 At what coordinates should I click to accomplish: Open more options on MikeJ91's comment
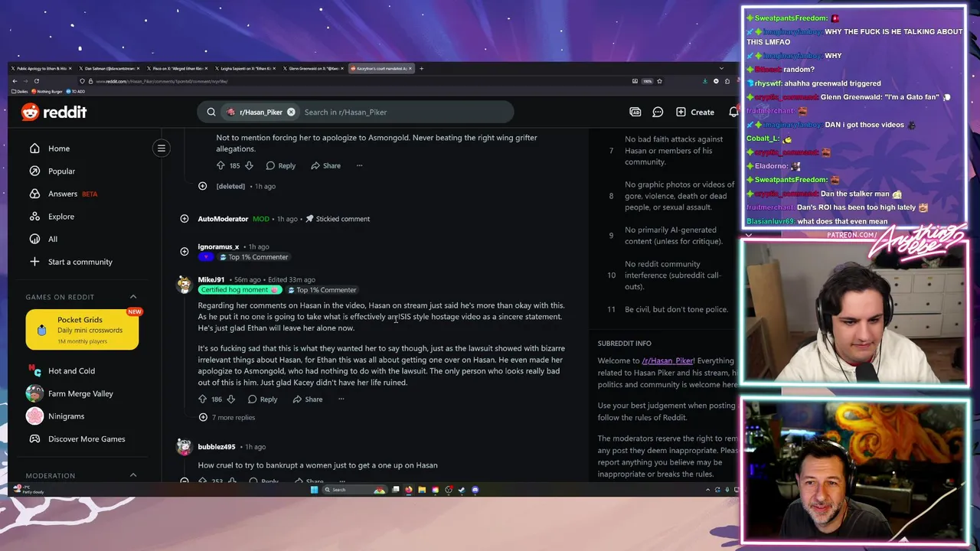tap(341, 399)
